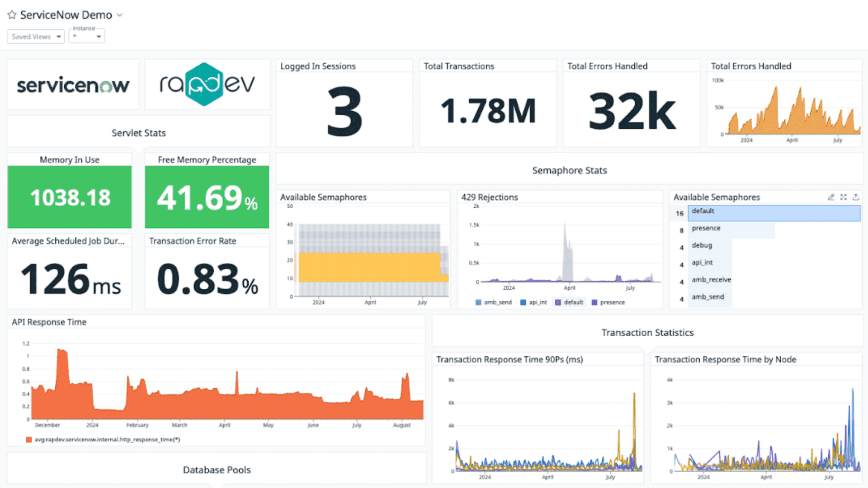Collapse the Database Pools section header

point(217,470)
